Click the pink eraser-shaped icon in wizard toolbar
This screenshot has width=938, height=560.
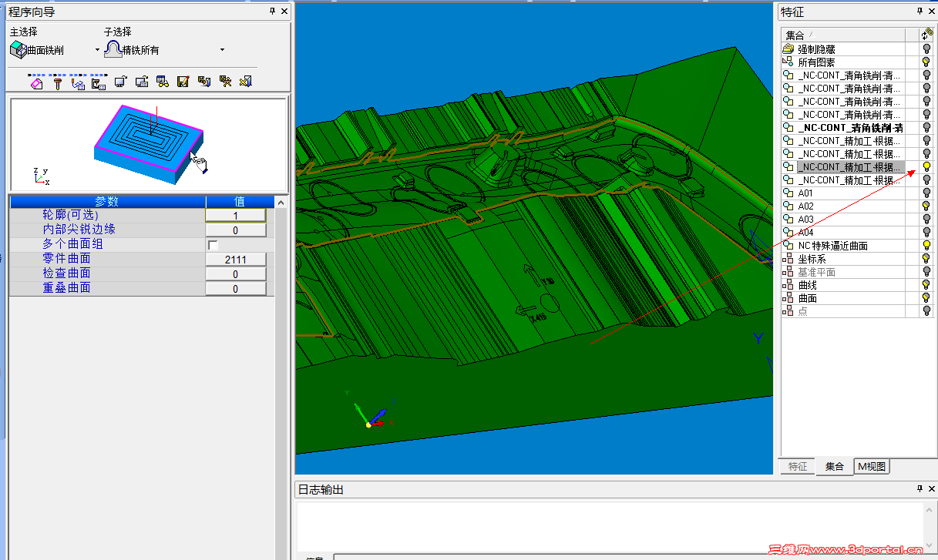[x=36, y=82]
